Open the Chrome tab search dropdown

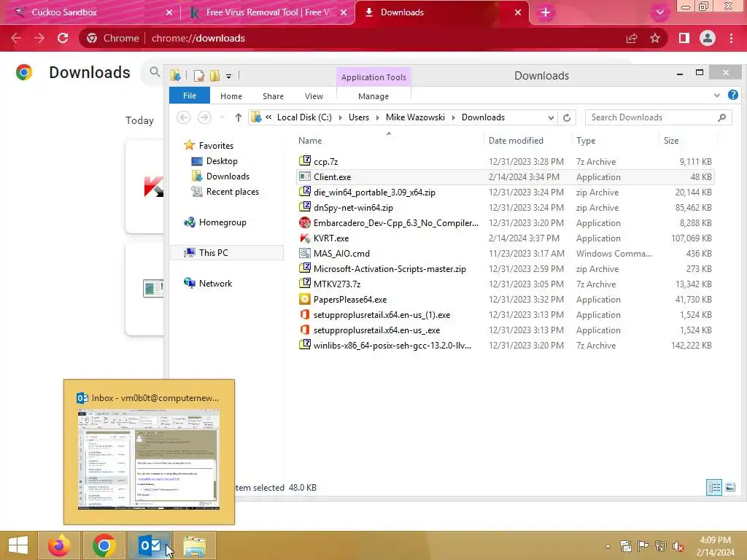coord(659,12)
